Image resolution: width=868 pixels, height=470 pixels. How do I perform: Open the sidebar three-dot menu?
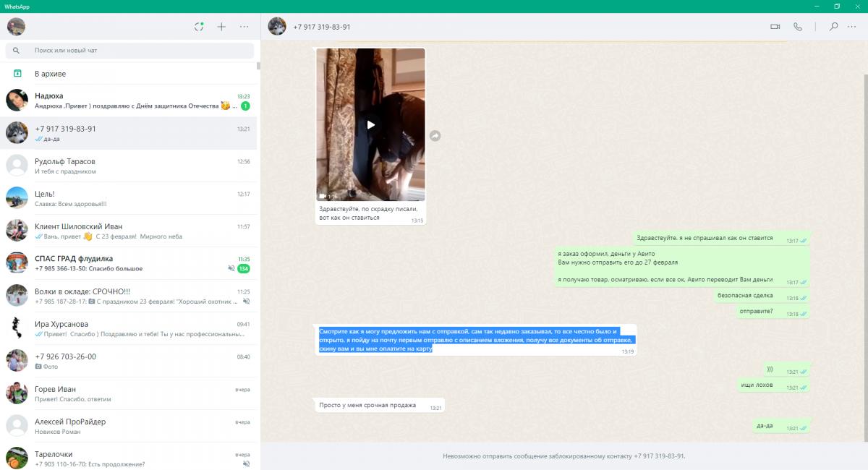[244, 27]
